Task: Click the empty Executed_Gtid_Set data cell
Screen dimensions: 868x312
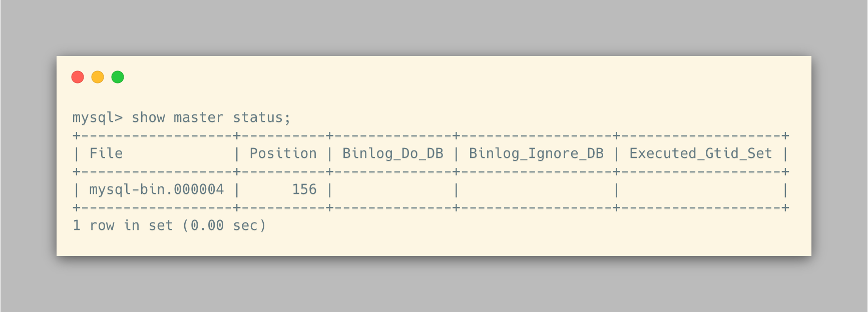Action: pos(701,189)
